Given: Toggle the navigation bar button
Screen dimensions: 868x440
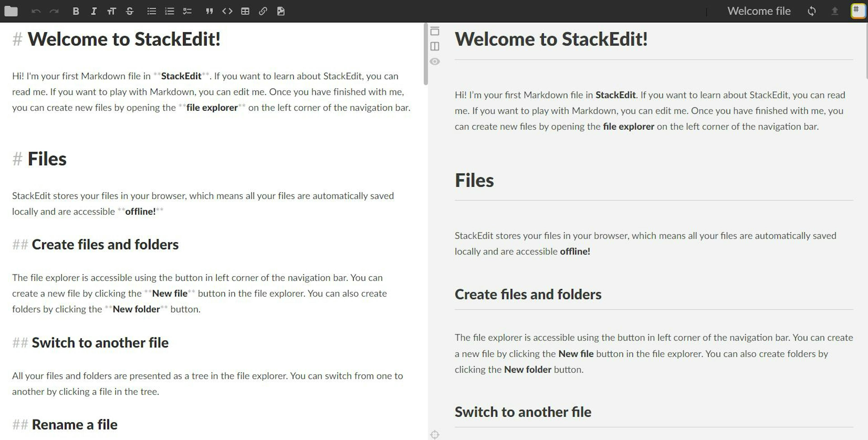Looking at the screenshot, I should pos(435,31).
